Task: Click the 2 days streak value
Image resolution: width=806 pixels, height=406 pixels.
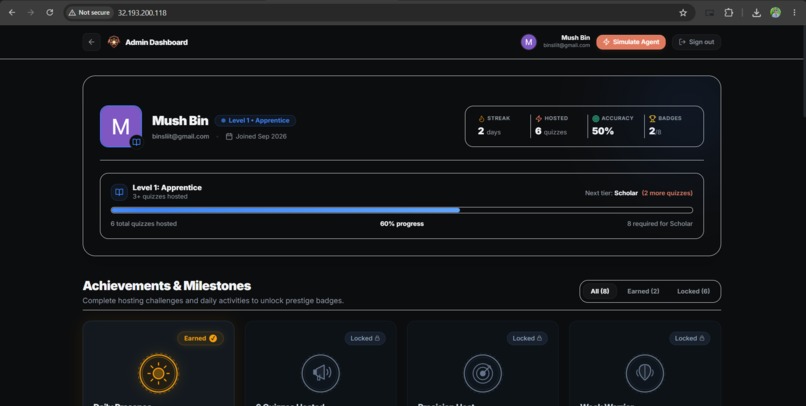Action: pos(489,132)
